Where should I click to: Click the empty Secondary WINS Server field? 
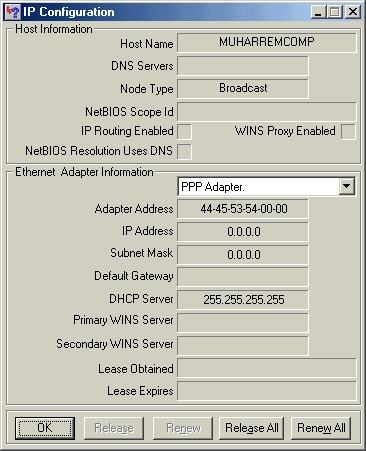243,345
